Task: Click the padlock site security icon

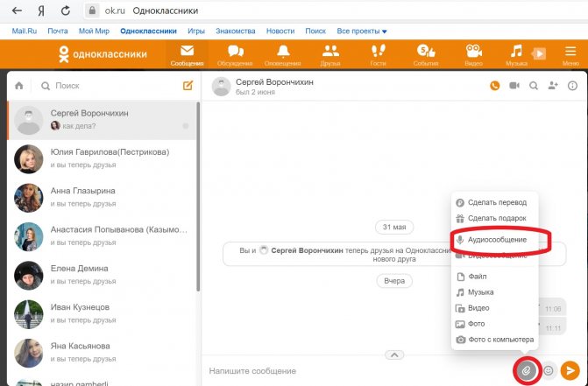Action: pos(92,11)
